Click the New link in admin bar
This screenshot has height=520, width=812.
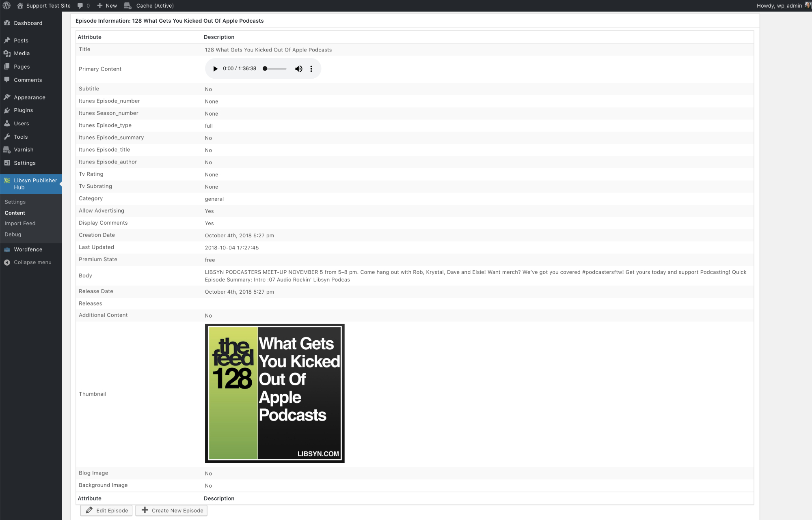click(x=111, y=6)
